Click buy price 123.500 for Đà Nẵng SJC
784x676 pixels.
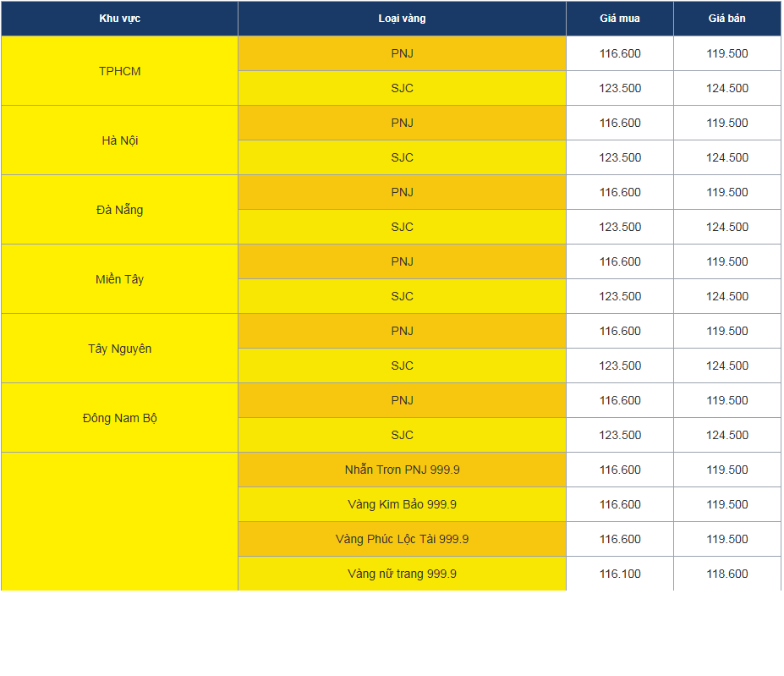(x=619, y=227)
